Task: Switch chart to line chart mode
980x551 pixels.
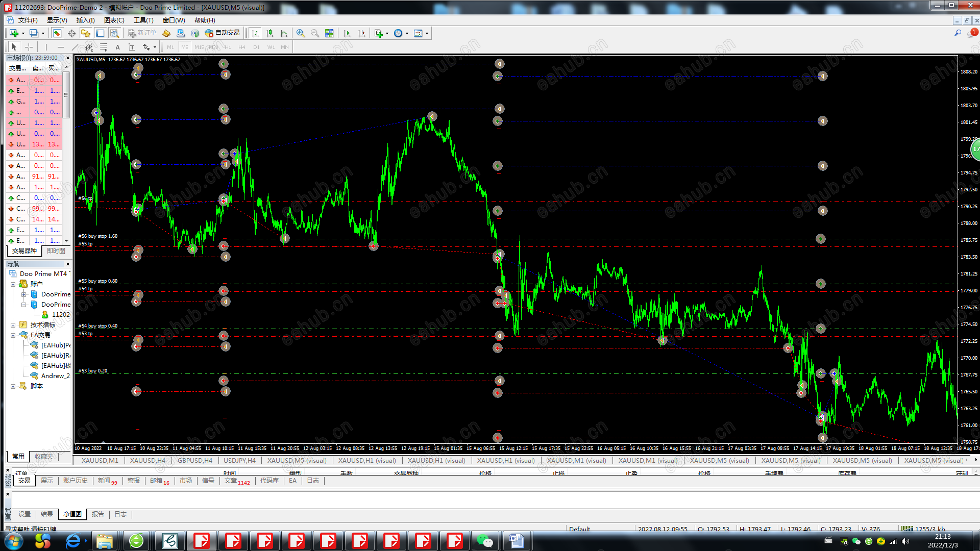Action: (x=284, y=33)
